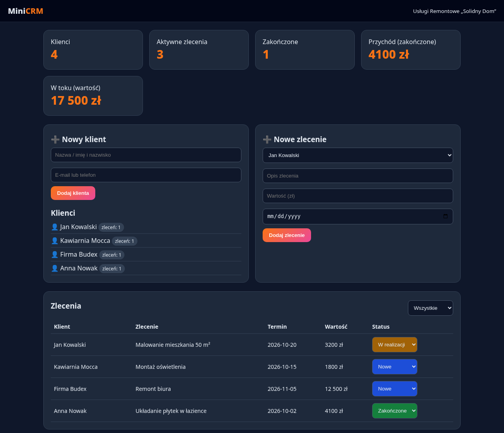Click the Dodaj klienta button
The height and width of the screenshot is (433, 504).
click(73, 193)
